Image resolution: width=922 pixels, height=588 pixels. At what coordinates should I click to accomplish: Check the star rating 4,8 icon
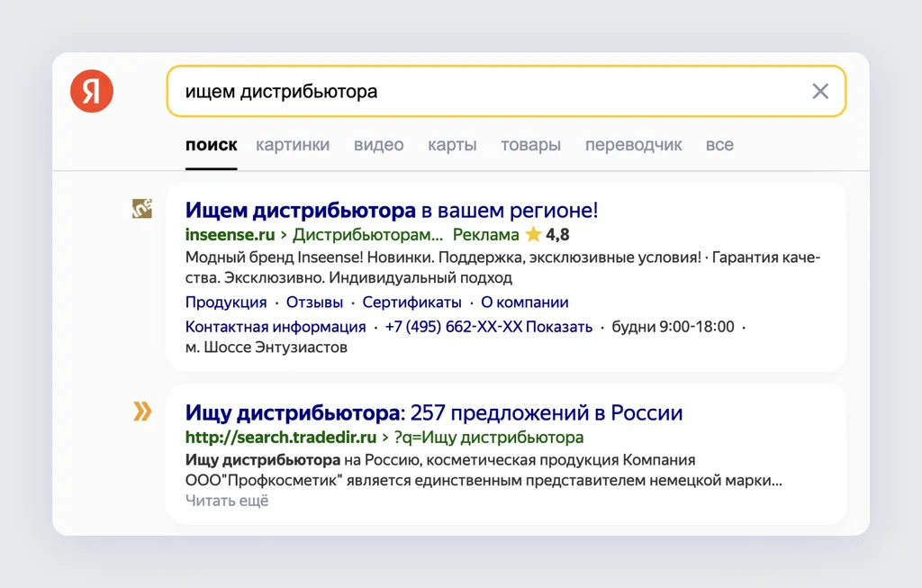533,235
